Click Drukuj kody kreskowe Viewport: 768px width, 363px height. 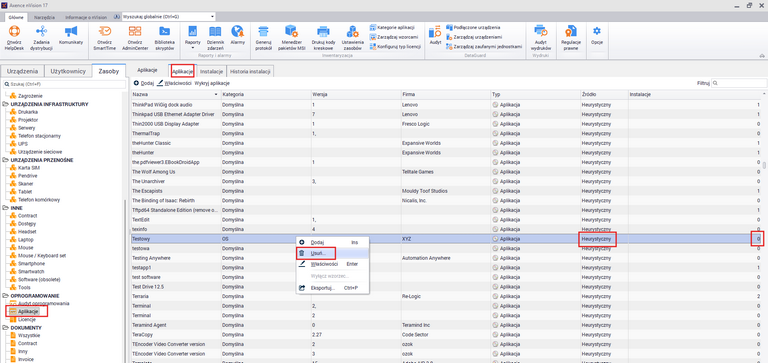click(x=322, y=38)
